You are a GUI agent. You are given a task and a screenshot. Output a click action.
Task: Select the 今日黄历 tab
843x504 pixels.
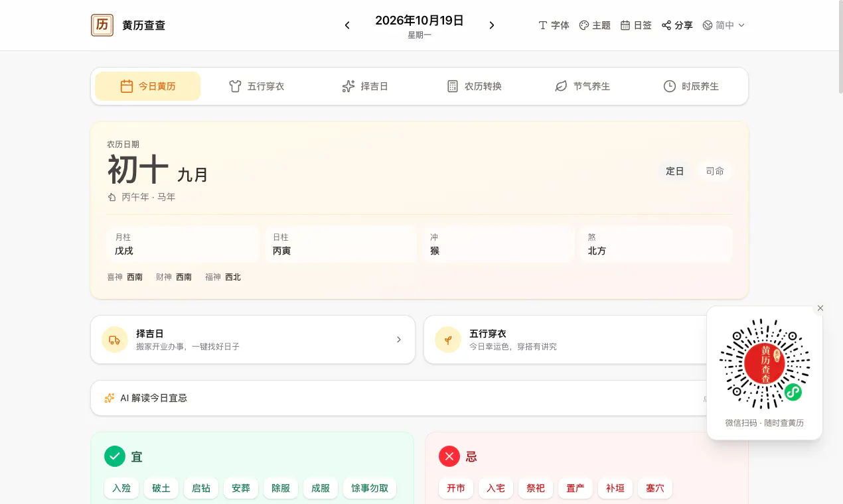(x=148, y=86)
